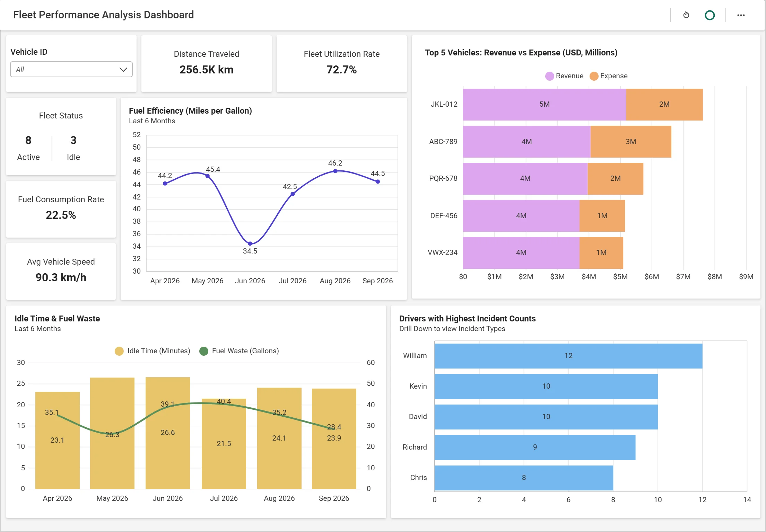Drill into David's incident bar
This screenshot has height=532, width=766.
(546, 417)
